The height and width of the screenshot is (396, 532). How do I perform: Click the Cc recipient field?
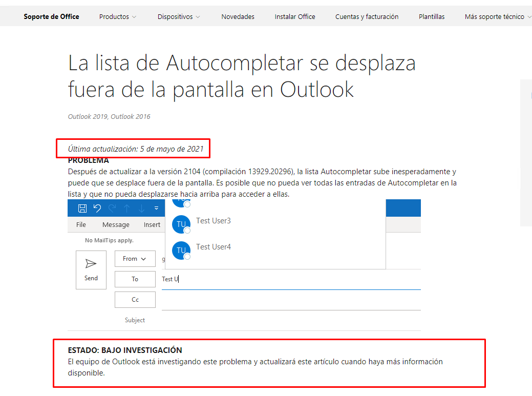(x=291, y=300)
